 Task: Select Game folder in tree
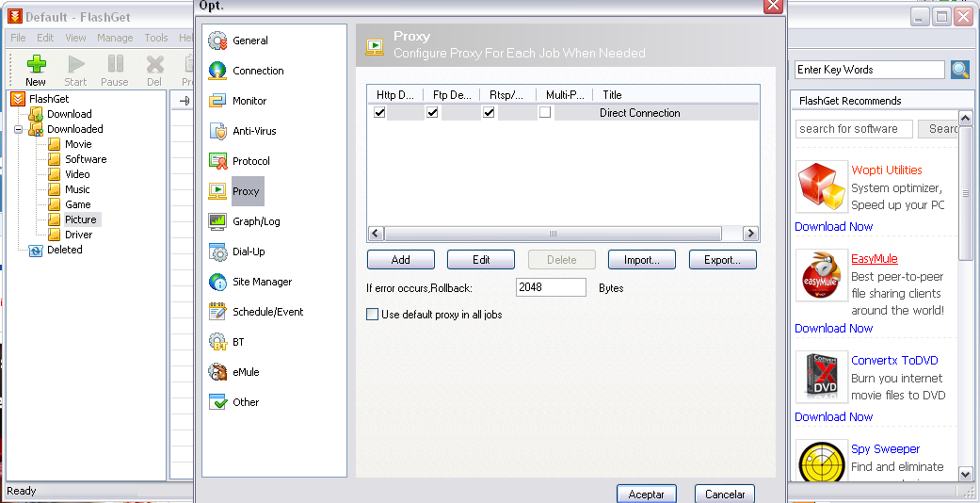click(77, 204)
